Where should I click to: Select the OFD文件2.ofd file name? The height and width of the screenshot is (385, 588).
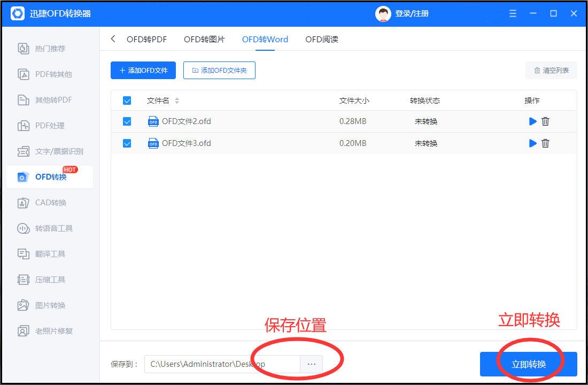187,121
